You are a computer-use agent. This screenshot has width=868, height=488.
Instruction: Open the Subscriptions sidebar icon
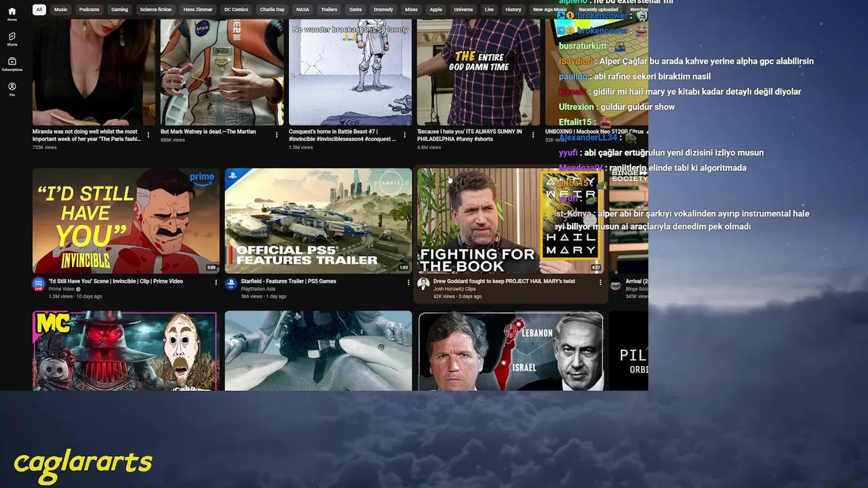click(x=12, y=64)
